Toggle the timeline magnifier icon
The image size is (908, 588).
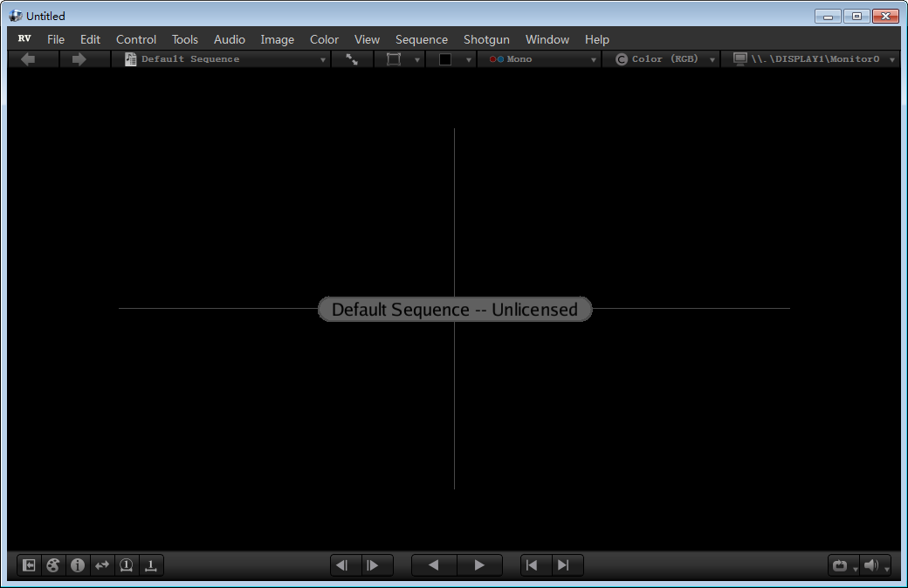(127, 565)
